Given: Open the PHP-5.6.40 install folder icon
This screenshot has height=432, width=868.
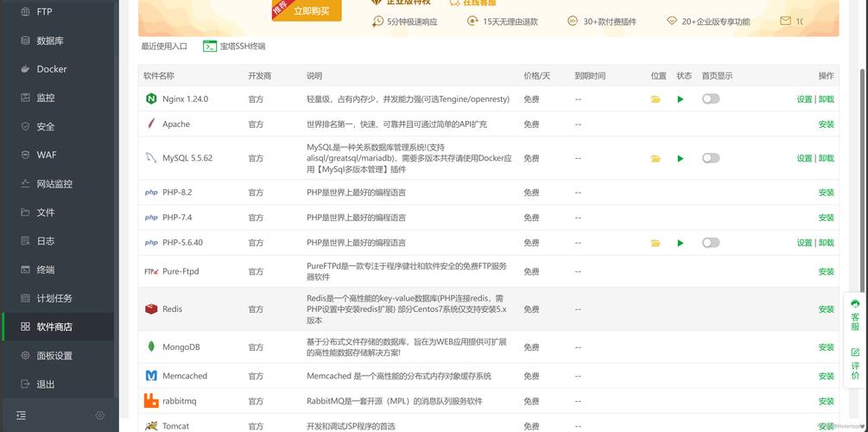Looking at the screenshot, I should click(656, 243).
